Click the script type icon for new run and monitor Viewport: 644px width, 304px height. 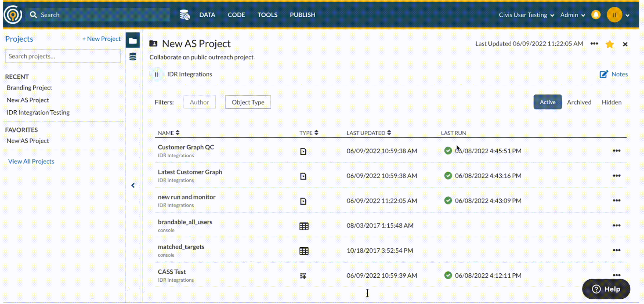click(303, 201)
